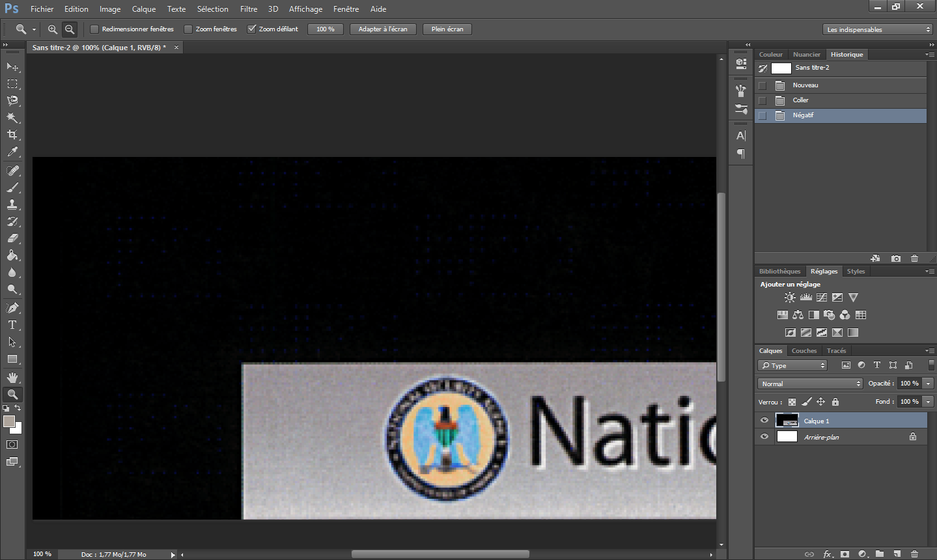Switch to the Couches tab

tap(804, 351)
